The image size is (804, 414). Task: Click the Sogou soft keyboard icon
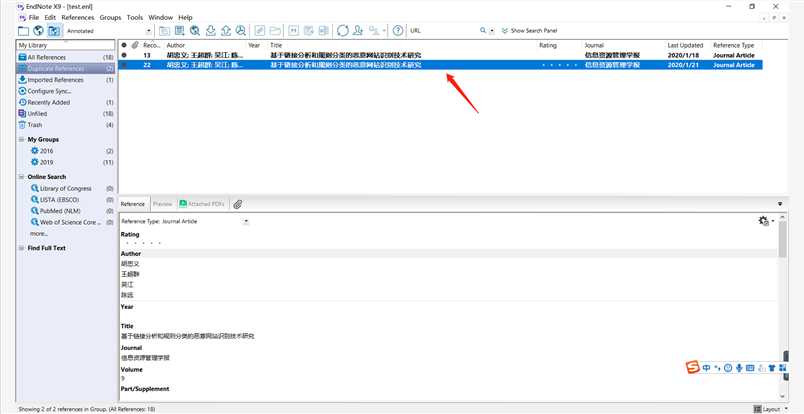[x=750, y=368]
